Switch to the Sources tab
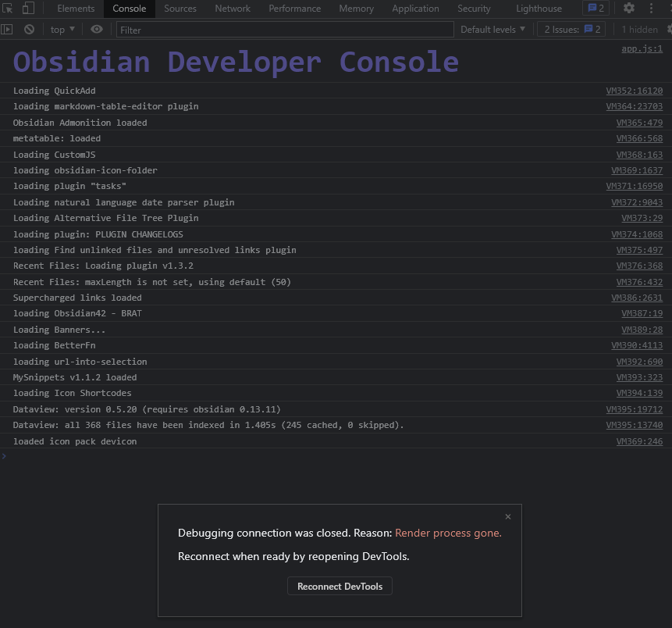 point(180,8)
